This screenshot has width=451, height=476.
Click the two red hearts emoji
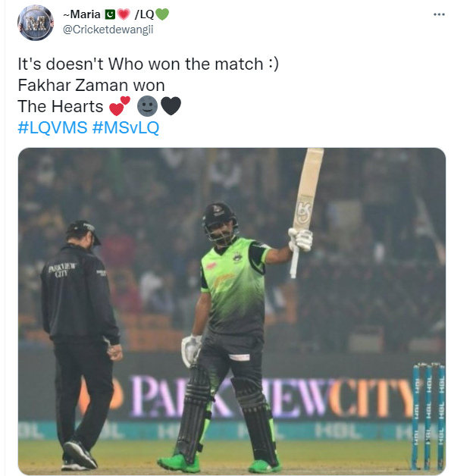tap(120, 106)
